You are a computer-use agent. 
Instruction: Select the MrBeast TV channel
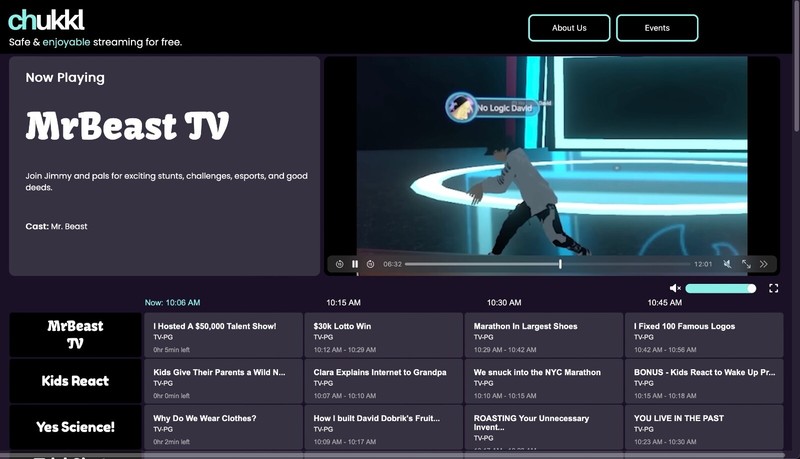(x=75, y=335)
